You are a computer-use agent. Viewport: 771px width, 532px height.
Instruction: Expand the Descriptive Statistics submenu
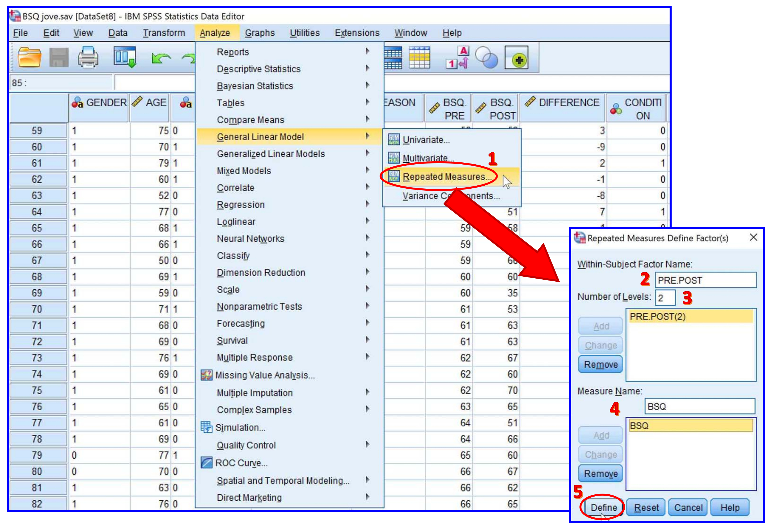259,69
